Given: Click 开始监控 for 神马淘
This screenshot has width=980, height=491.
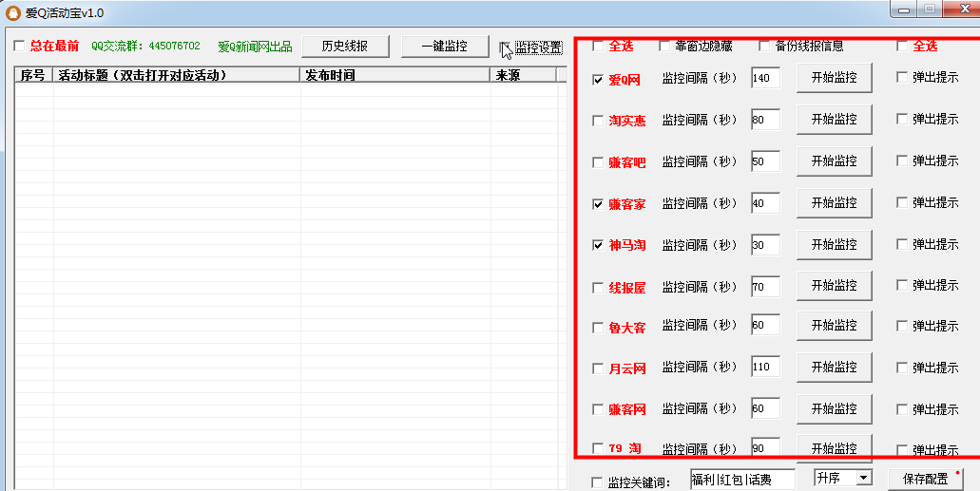Looking at the screenshot, I should (x=834, y=245).
